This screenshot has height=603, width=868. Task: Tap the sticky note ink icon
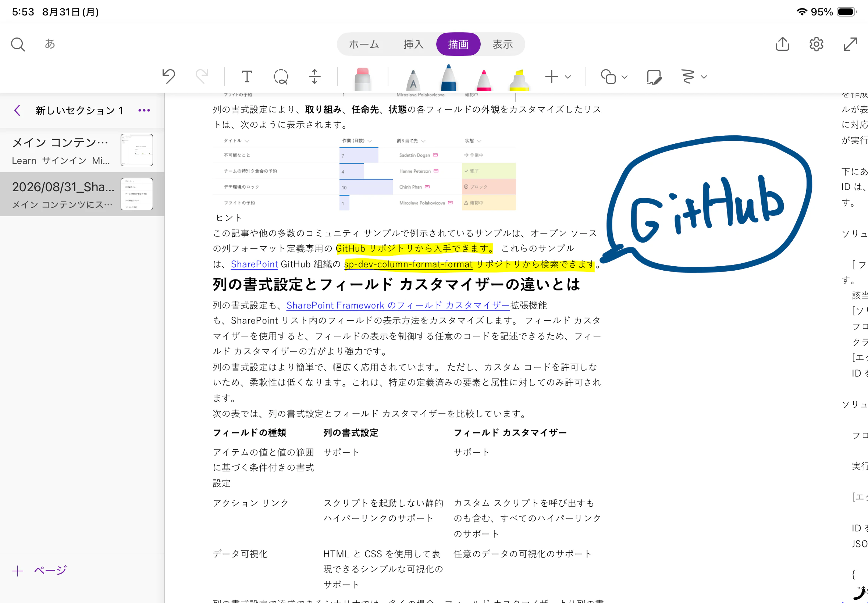point(654,77)
